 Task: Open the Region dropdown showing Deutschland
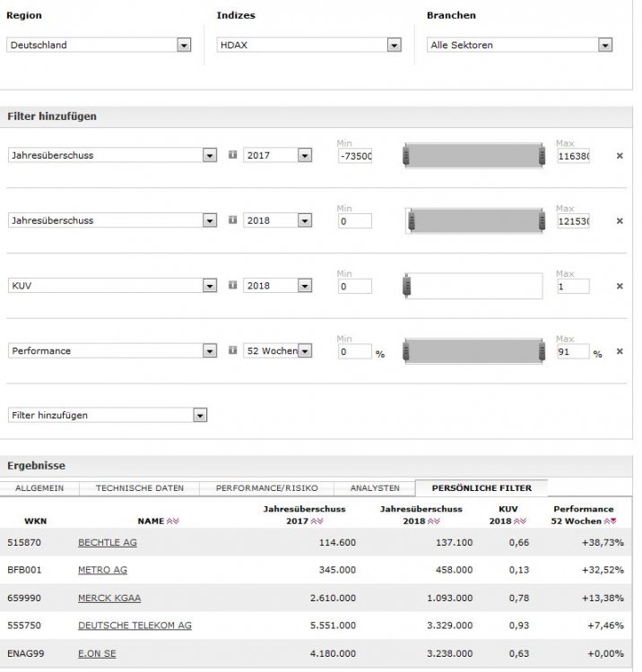99,45
